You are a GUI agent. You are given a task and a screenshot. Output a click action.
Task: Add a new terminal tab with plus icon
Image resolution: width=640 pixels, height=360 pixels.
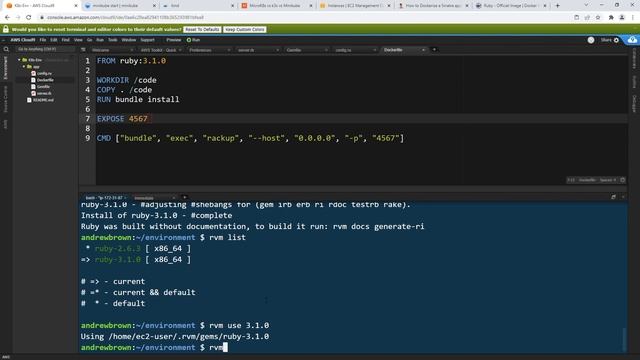(184, 198)
